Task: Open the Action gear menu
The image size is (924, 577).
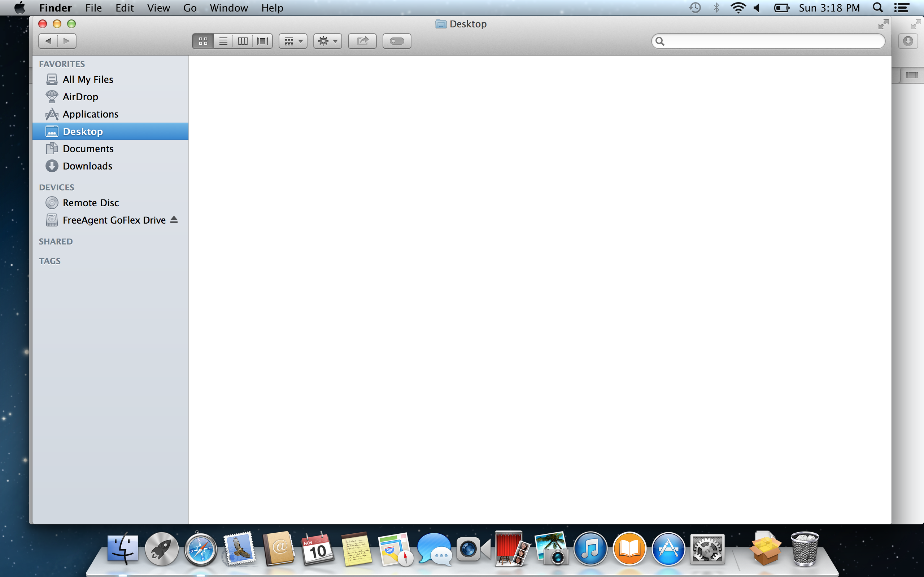Action: click(327, 41)
